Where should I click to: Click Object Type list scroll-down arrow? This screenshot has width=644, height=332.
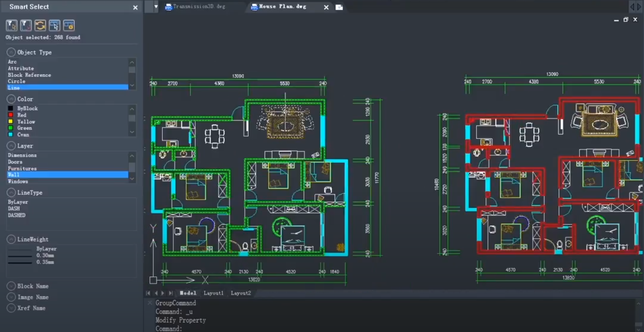[132, 85]
